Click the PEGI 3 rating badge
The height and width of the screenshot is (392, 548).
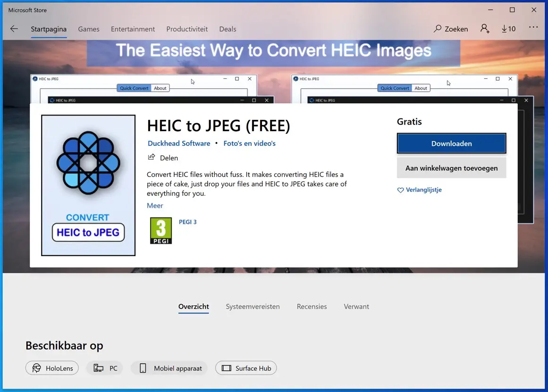point(161,231)
